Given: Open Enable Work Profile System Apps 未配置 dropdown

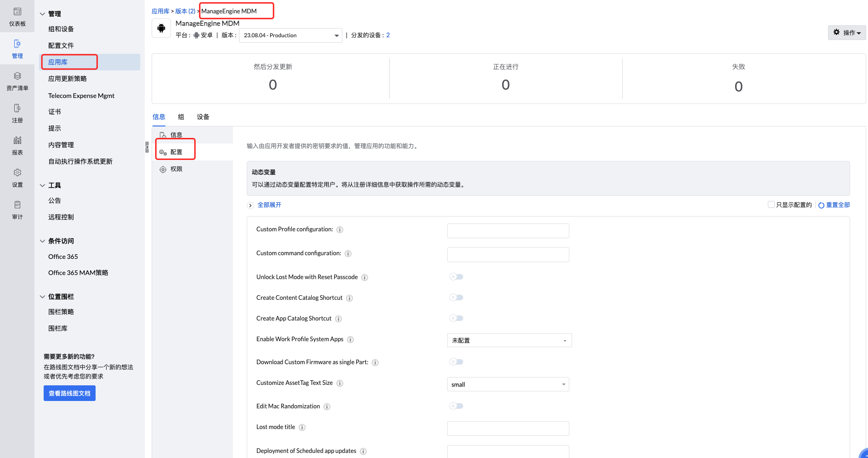Looking at the screenshot, I should (509, 340).
